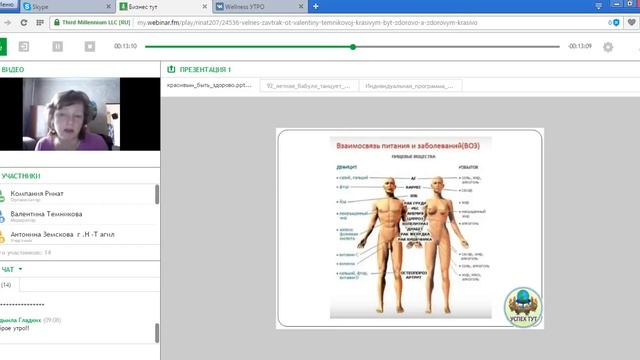
Task: Pause the webinar playback
Action: click(58, 47)
